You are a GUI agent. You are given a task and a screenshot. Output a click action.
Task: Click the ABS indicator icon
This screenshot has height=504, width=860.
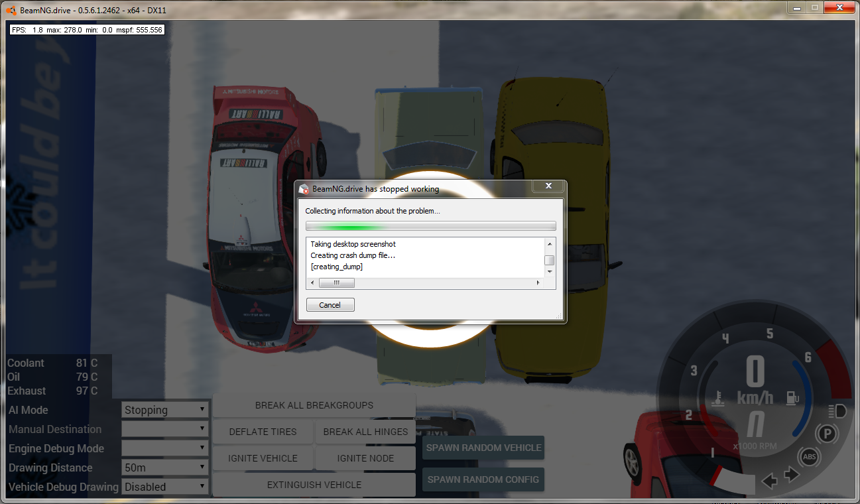[x=809, y=457]
